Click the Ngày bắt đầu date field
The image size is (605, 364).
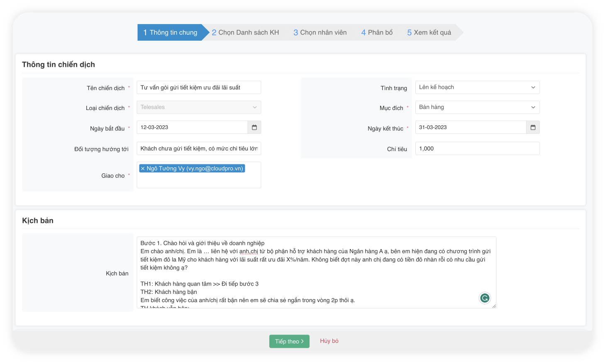(192, 127)
